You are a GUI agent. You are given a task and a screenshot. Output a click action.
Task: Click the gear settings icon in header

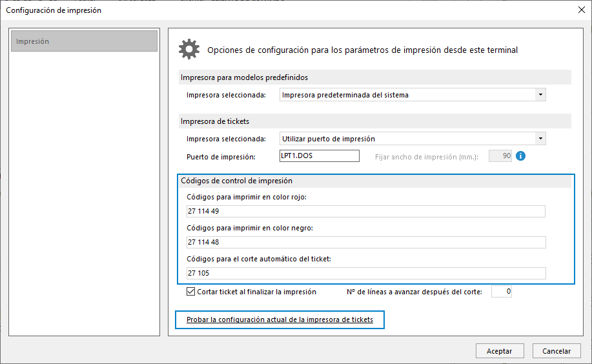[189, 49]
